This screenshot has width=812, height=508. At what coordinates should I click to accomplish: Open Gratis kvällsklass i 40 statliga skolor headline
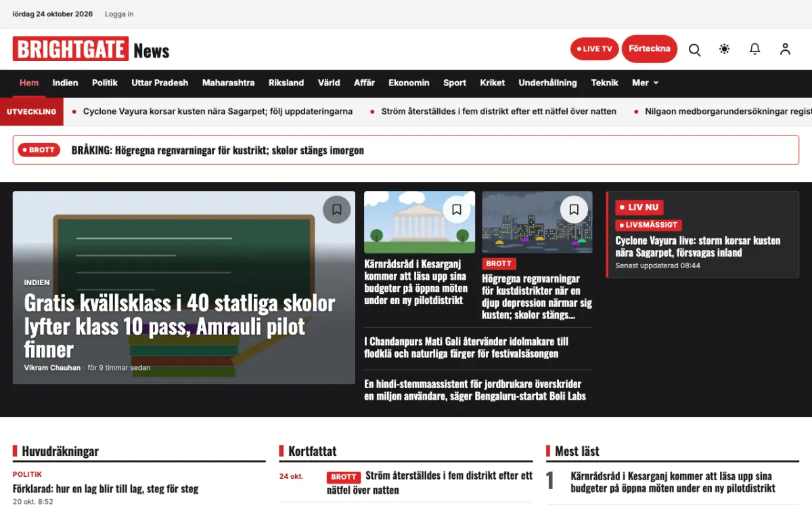[179, 326]
